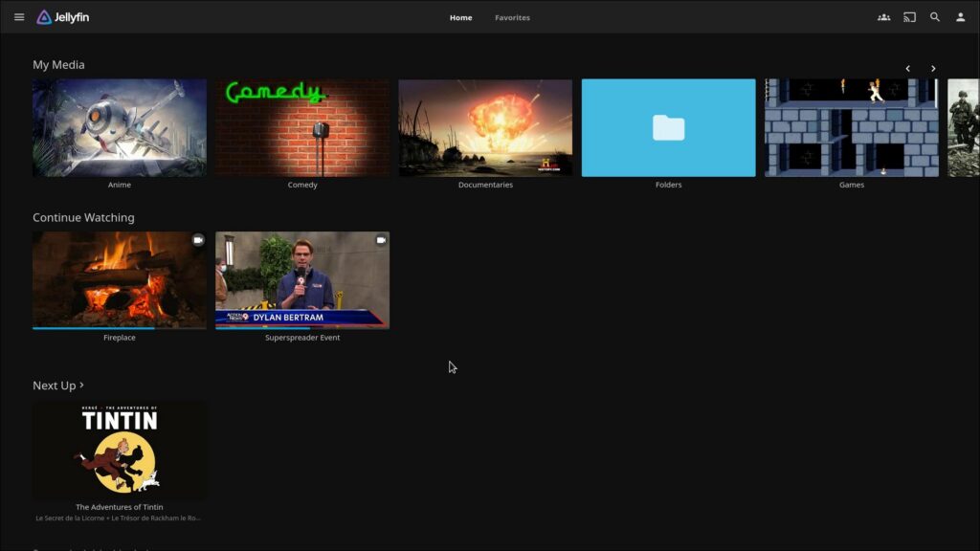Viewport: 980px width, 551px height.
Task: Switch to the Favorites tab
Action: [x=512, y=17]
